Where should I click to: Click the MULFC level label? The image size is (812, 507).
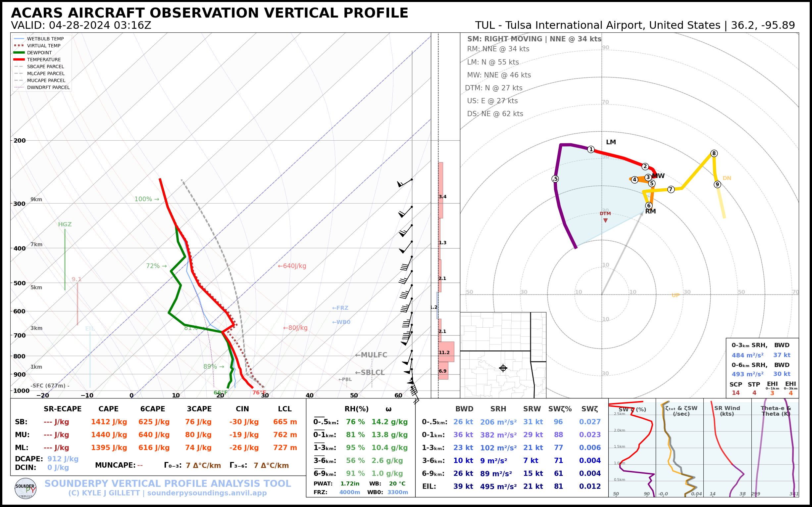click(371, 355)
